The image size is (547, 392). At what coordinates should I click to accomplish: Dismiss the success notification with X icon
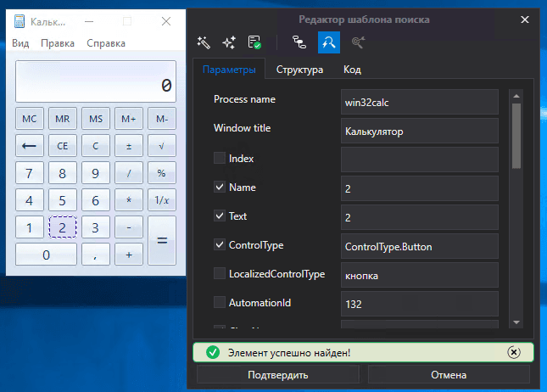pyautogui.click(x=513, y=352)
